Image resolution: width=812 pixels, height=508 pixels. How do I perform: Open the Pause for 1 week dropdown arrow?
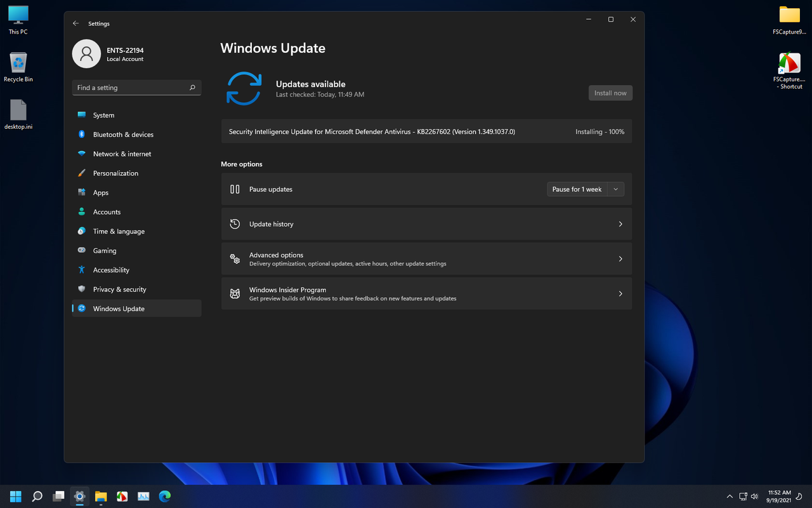point(615,189)
